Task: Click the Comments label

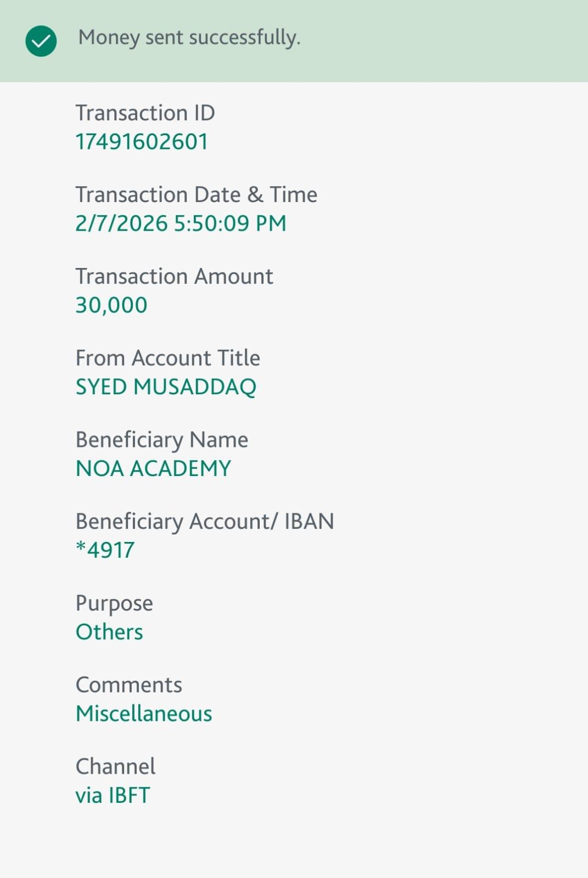Action: pyautogui.click(x=128, y=685)
